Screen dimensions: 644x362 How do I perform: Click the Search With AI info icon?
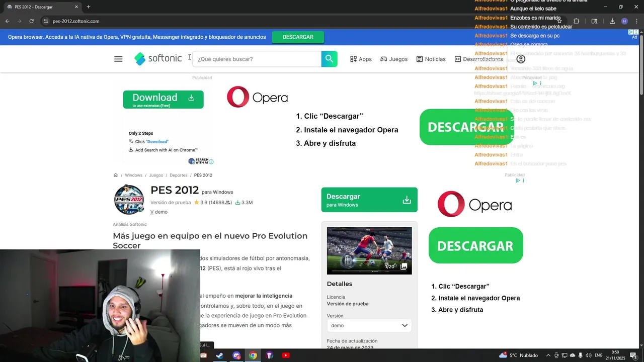(211, 161)
